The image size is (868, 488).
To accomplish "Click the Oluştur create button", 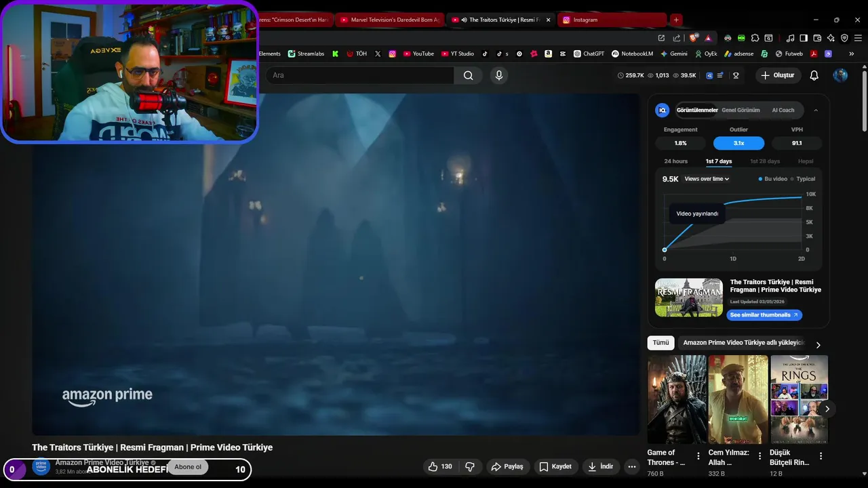I will coord(777,75).
